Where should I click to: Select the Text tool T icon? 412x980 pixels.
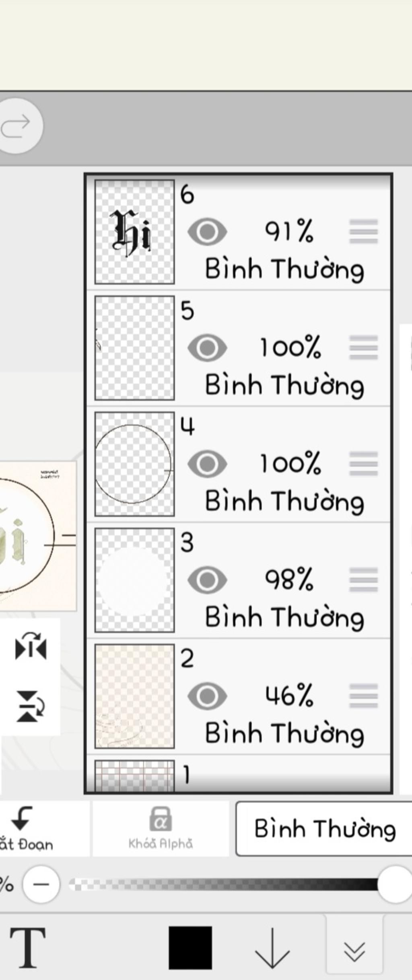click(27, 947)
